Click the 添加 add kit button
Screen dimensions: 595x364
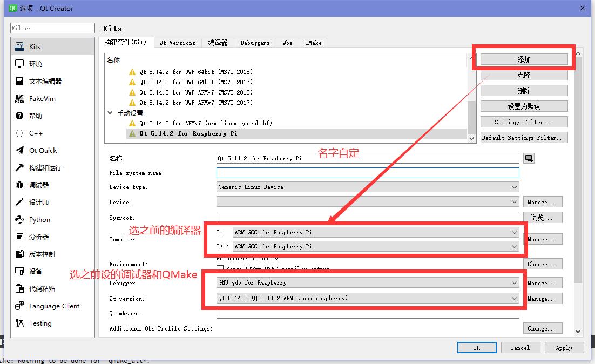point(524,59)
